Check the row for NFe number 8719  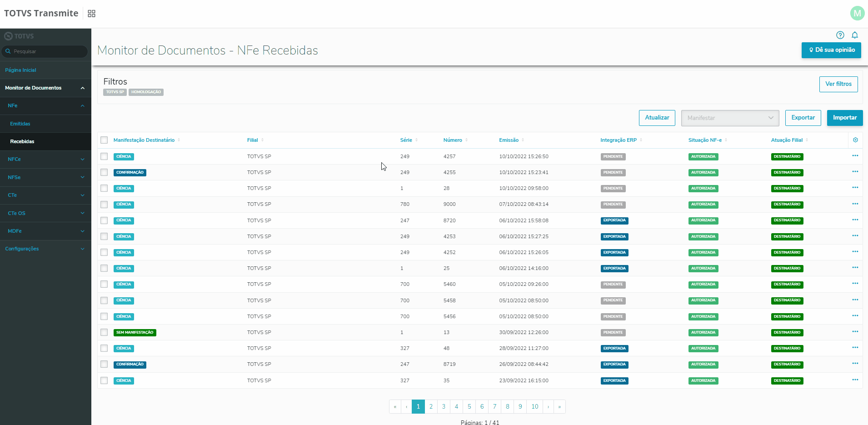pyautogui.click(x=104, y=364)
